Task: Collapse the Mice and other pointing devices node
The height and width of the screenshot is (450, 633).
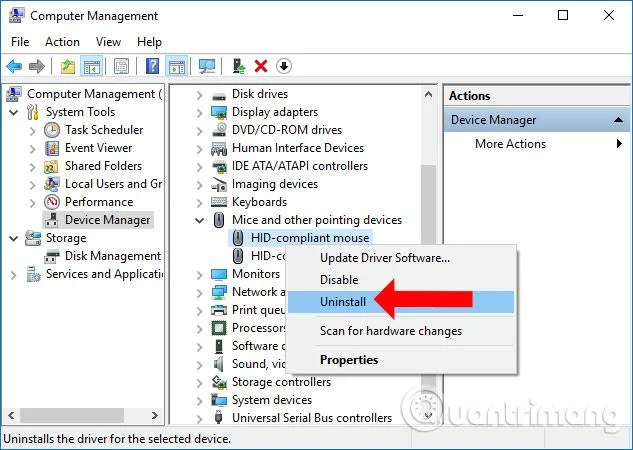Action: [x=199, y=220]
